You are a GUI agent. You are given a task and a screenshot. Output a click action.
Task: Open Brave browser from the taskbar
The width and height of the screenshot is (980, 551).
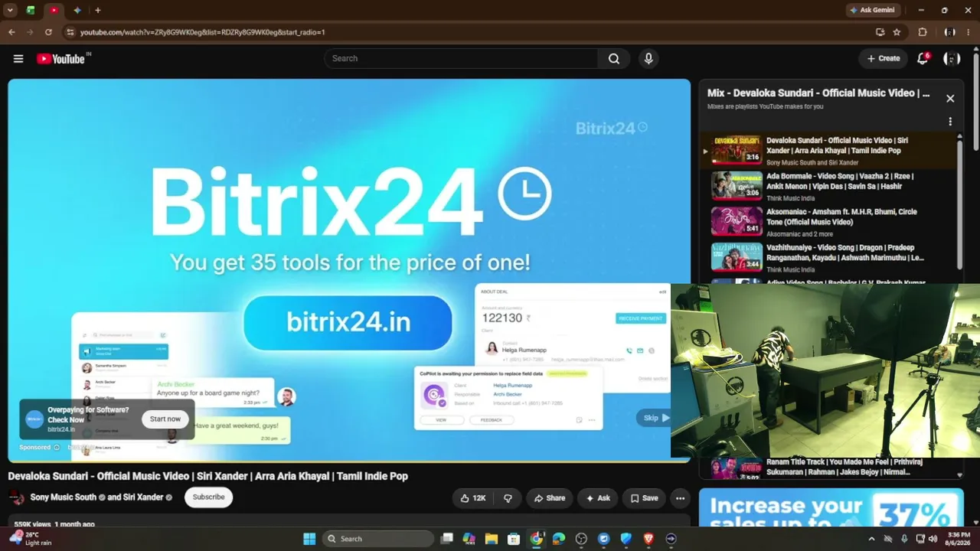pos(648,539)
